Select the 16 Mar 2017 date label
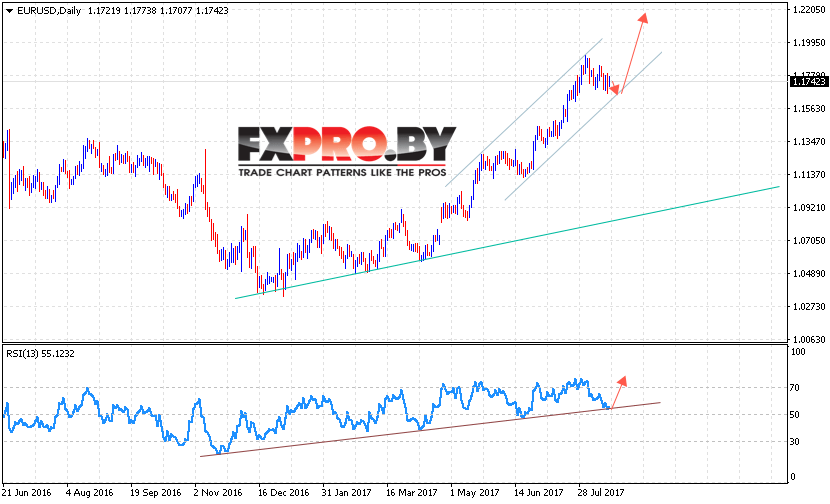 412,493
